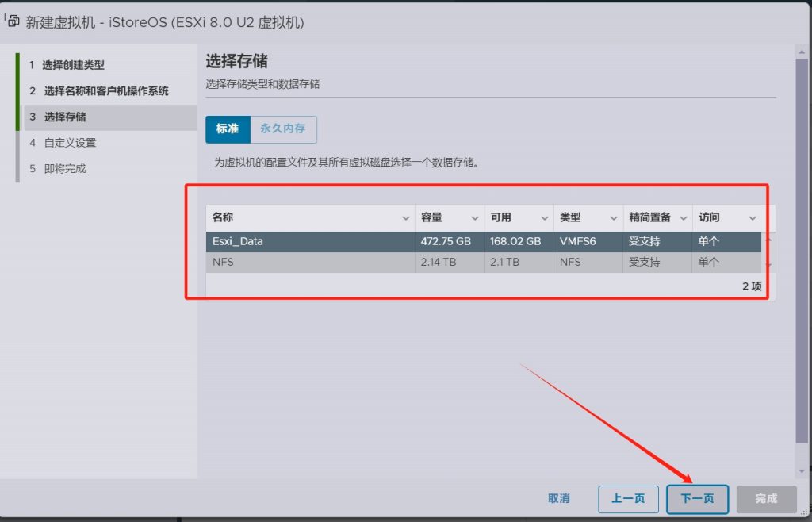
Task: Open the 精简置备 column dropdown chevron
Action: coord(683,218)
